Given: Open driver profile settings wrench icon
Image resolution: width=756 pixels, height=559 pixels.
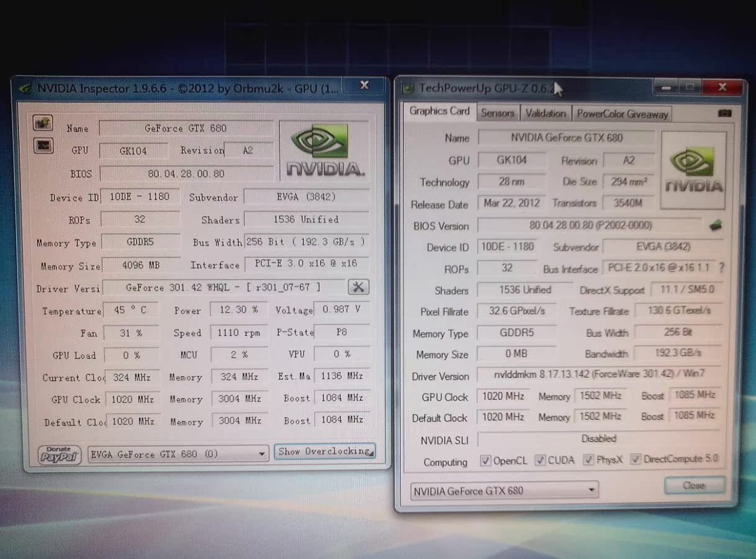Looking at the screenshot, I should point(359,286).
